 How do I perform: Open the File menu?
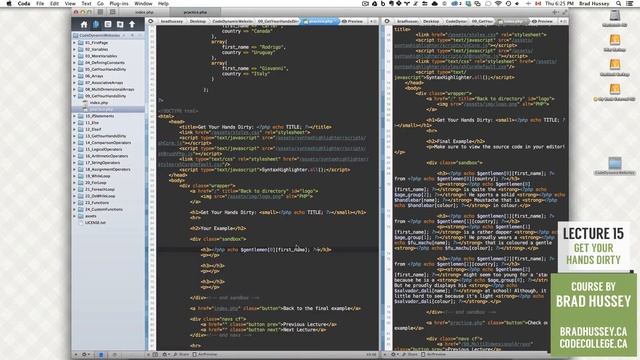(40, 3)
